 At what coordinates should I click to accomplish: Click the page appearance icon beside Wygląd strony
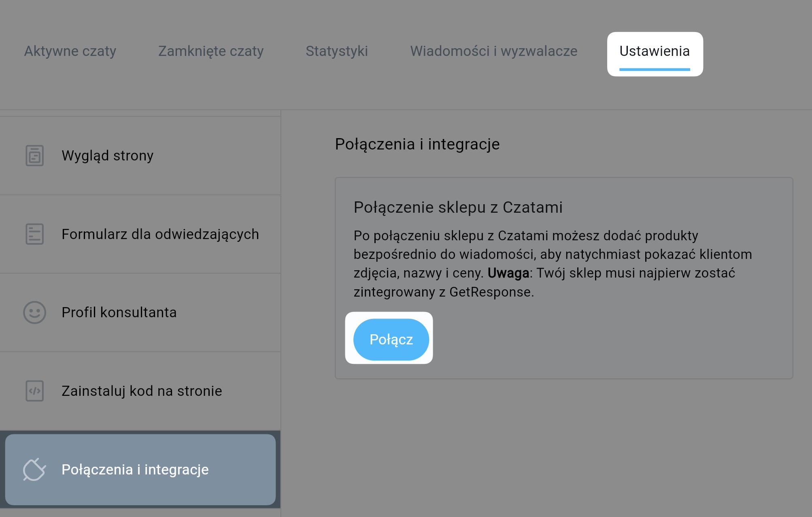click(34, 155)
